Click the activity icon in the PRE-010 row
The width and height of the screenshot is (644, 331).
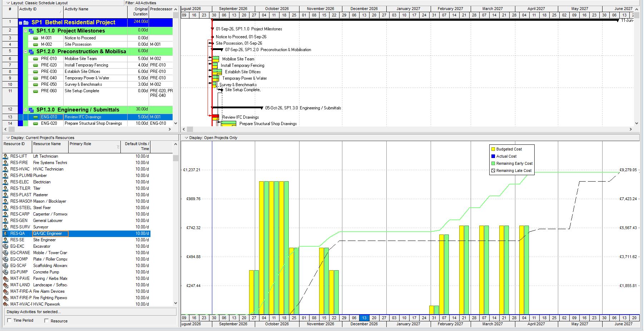pyautogui.click(x=35, y=59)
